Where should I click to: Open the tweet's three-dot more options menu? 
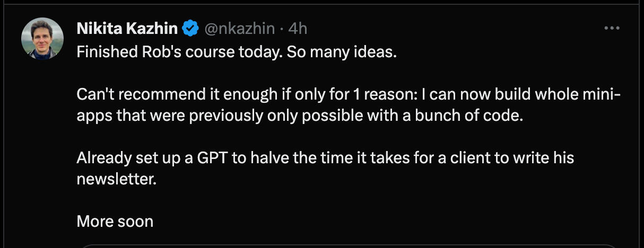612,29
